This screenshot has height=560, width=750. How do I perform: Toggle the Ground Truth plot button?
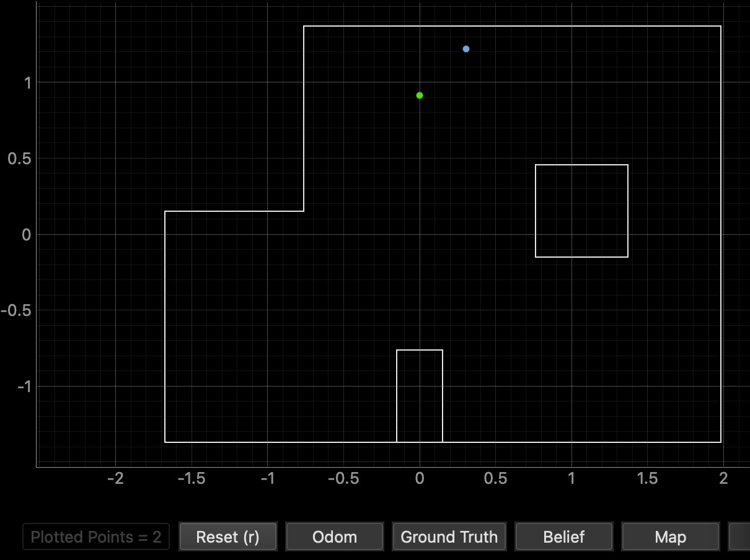tap(449, 536)
